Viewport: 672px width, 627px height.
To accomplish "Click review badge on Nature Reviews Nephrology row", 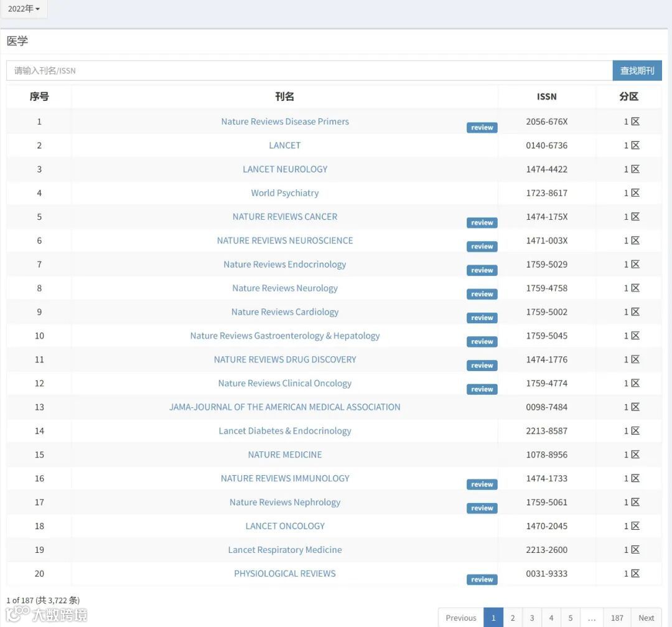I will tap(482, 508).
